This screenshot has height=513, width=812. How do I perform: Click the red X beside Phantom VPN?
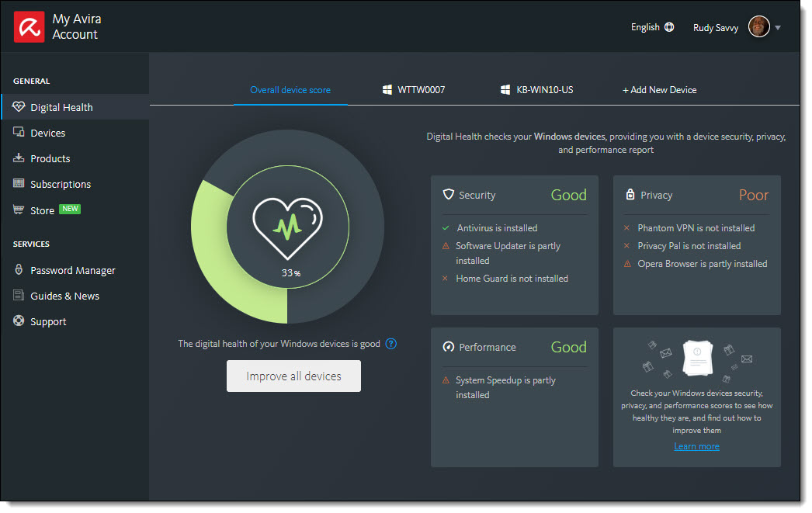[x=626, y=227]
